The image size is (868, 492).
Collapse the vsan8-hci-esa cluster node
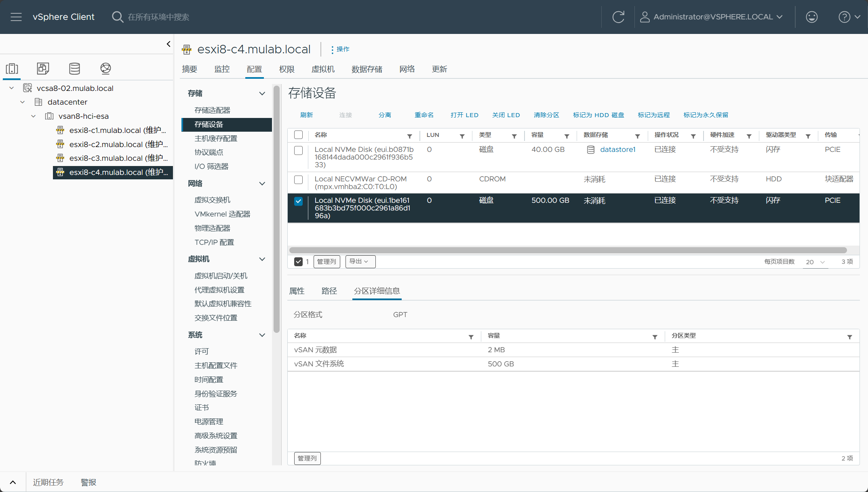pyautogui.click(x=34, y=116)
